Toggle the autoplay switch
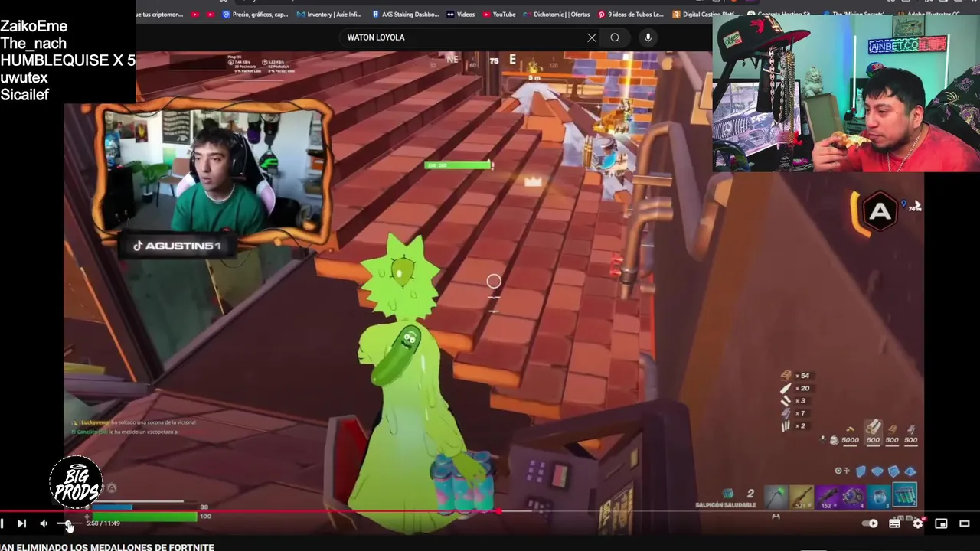 [871, 523]
